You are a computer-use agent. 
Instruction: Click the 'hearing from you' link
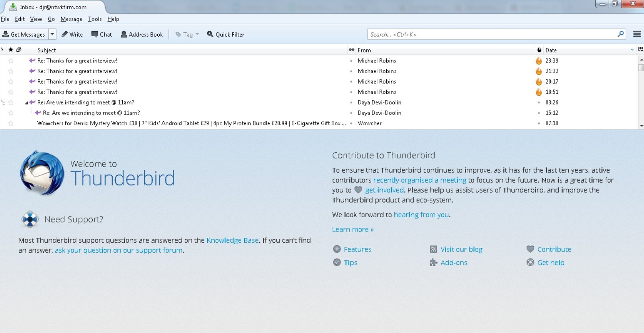421,215
